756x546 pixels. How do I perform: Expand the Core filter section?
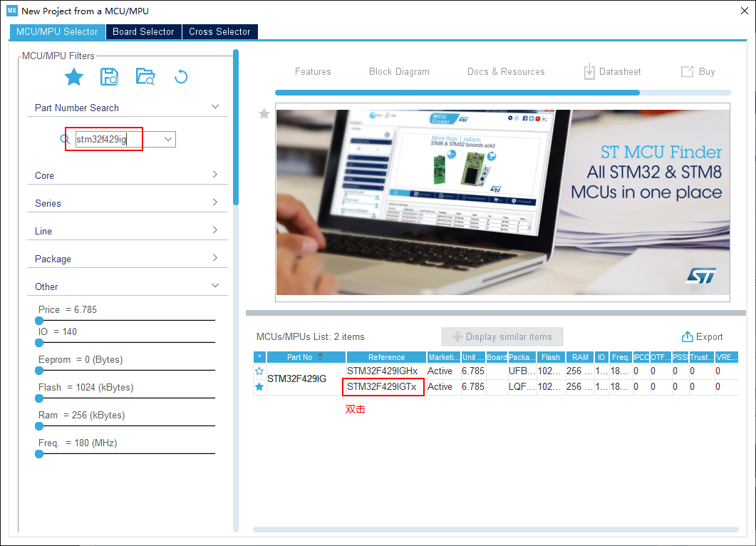pos(215,174)
